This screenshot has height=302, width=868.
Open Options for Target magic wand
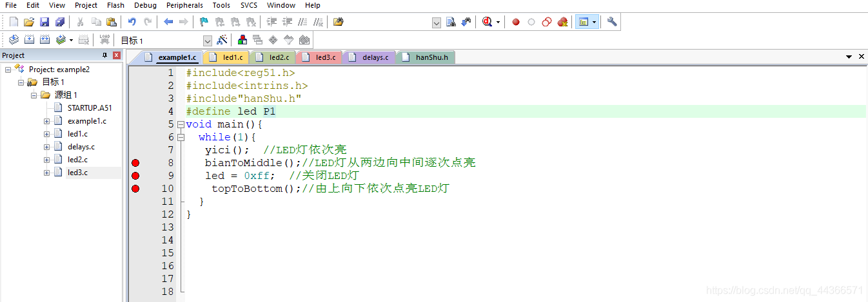(x=222, y=40)
